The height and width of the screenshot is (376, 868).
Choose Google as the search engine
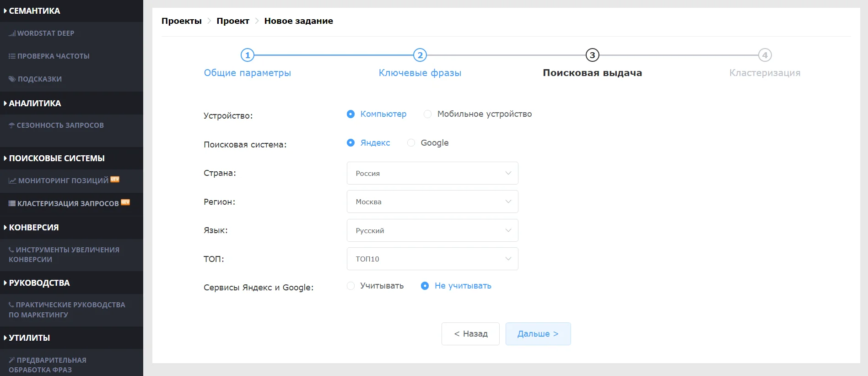(411, 143)
